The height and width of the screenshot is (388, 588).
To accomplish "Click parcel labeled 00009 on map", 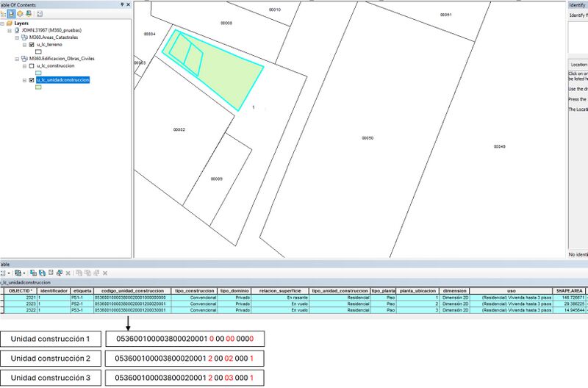I will [217, 179].
